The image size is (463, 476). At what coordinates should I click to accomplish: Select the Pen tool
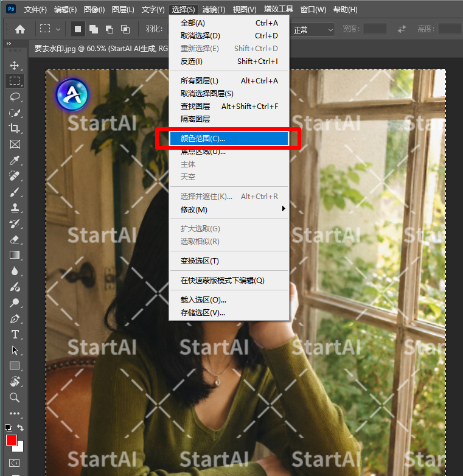15,319
